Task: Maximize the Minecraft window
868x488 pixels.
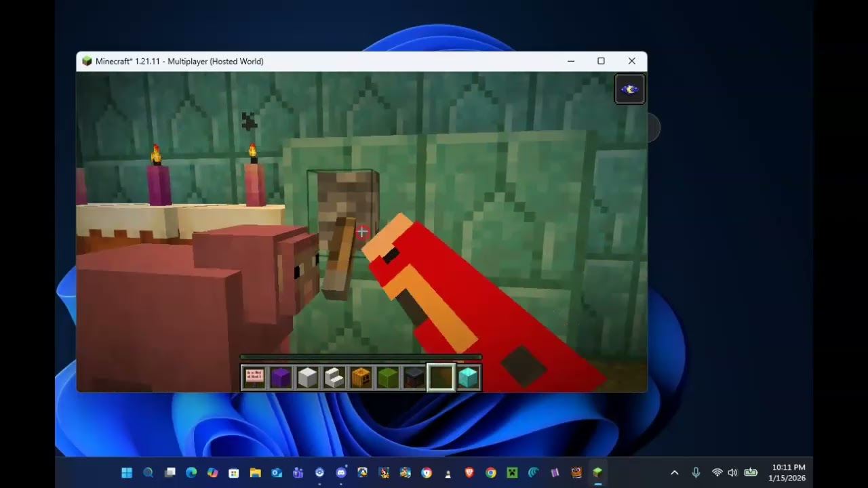Action: coord(601,61)
